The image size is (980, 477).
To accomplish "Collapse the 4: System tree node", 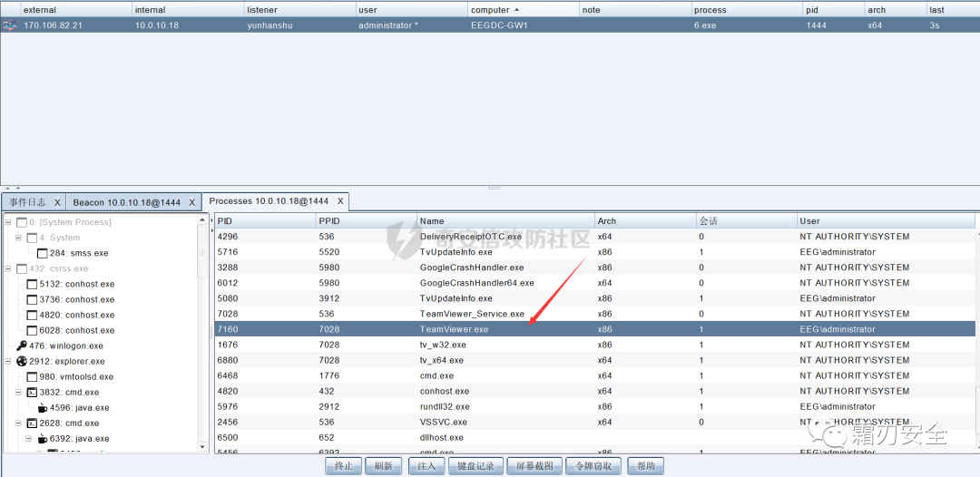I will [x=19, y=238].
